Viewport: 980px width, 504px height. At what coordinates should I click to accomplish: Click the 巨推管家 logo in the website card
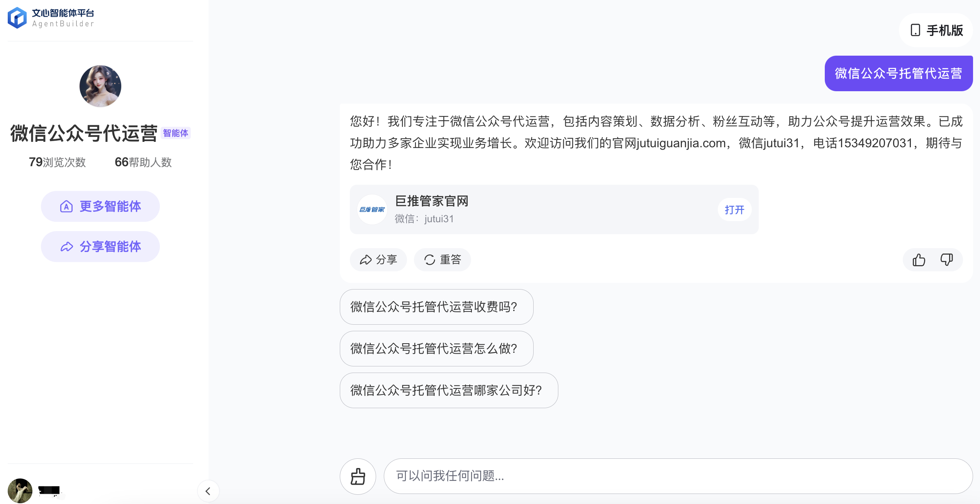372,209
